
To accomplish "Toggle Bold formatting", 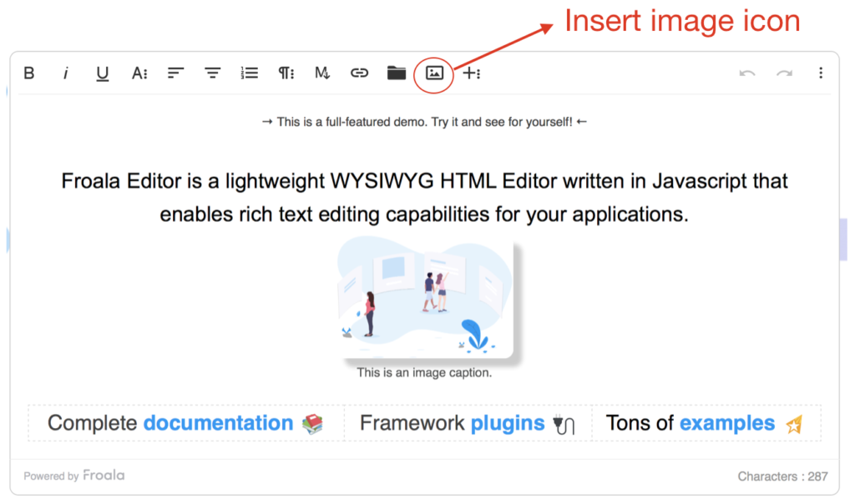I will tap(29, 73).
